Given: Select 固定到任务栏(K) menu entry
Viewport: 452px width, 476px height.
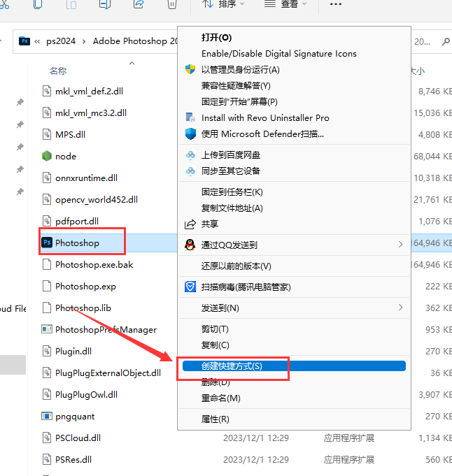Looking at the screenshot, I should coord(232,192).
